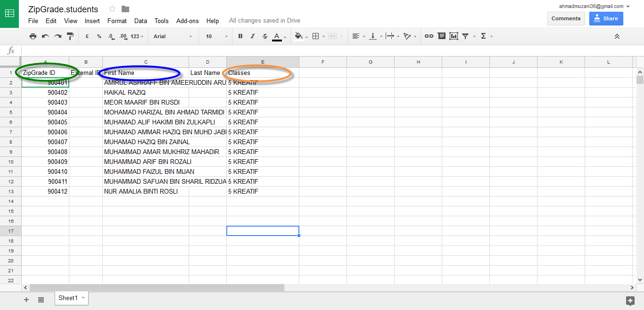Open the Functions sigma menu
The height and width of the screenshot is (310, 644).
point(486,36)
